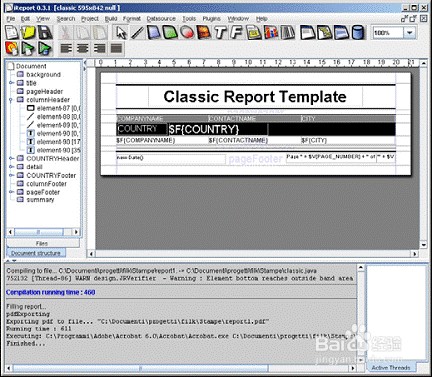Screen dimensions: 432x377
Task: Select the green Rounded rectangle tool
Action: (170, 33)
